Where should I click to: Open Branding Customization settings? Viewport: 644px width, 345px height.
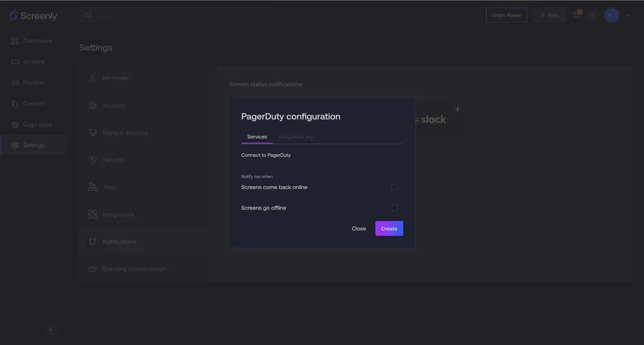point(135,269)
